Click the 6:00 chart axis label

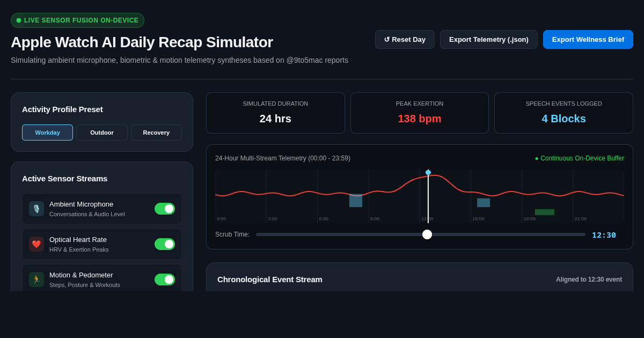[324, 219]
